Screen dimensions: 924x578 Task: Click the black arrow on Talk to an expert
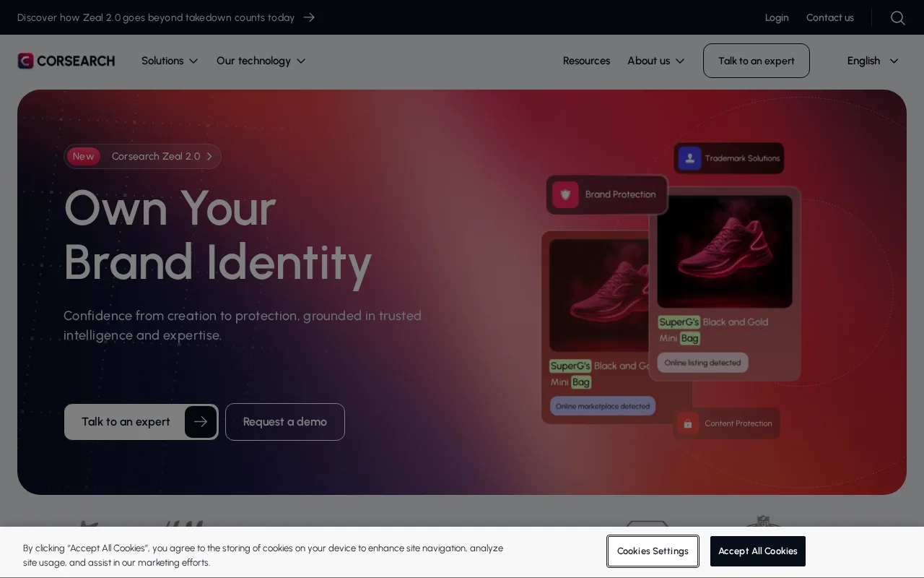coord(201,422)
